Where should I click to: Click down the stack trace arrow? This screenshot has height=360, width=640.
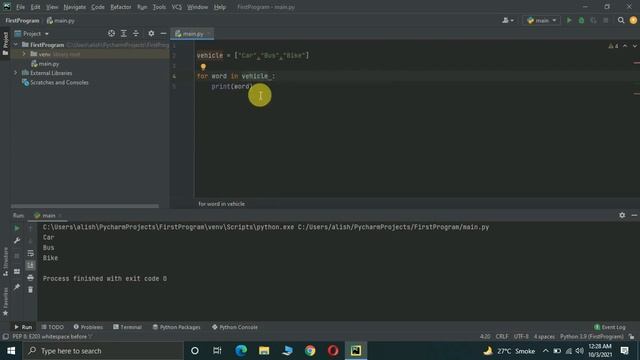(x=30, y=241)
